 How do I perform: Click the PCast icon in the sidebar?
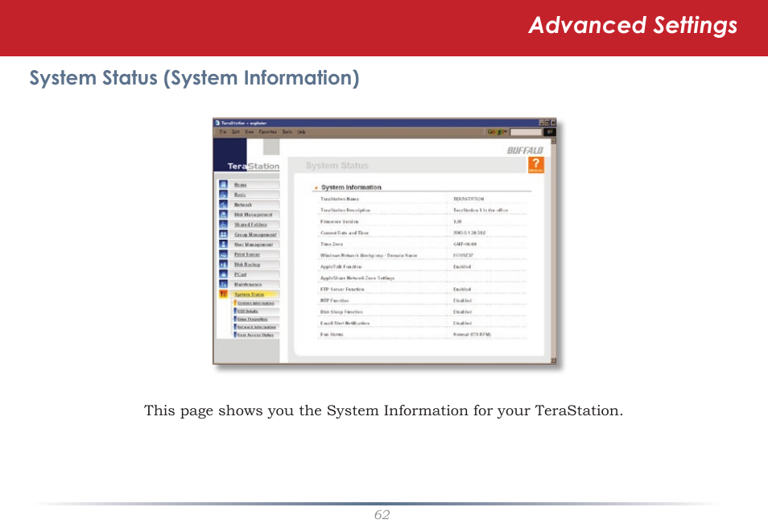coord(223,274)
